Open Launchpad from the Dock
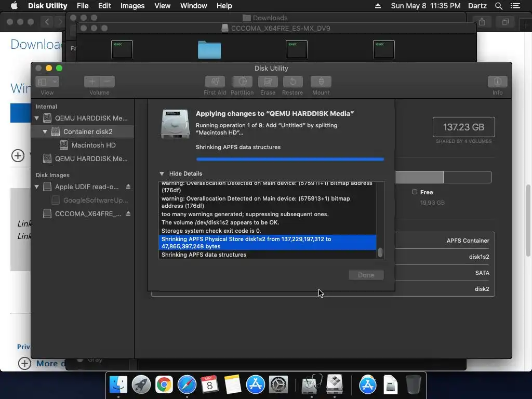The height and width of the screenshot is (399, 532). coord(141,385)
